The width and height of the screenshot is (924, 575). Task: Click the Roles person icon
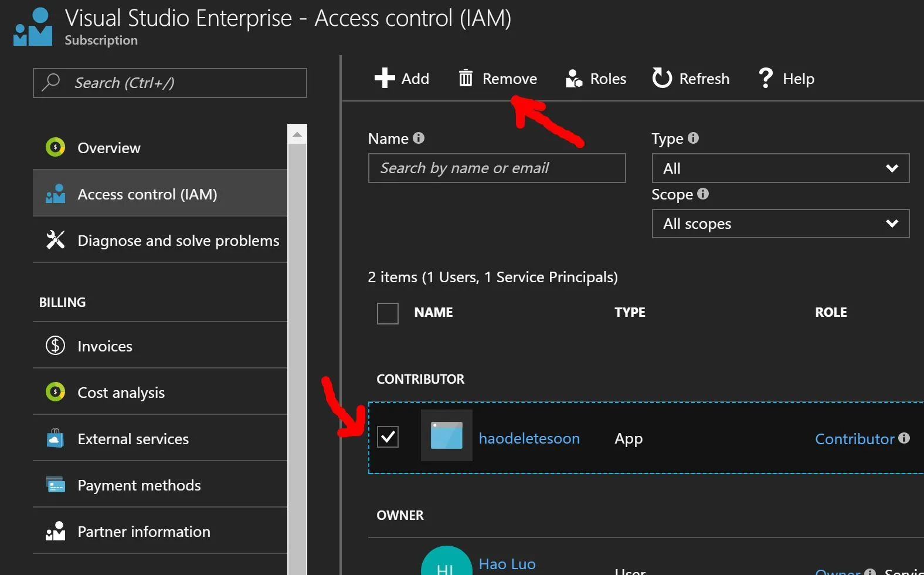click(574, 78)
